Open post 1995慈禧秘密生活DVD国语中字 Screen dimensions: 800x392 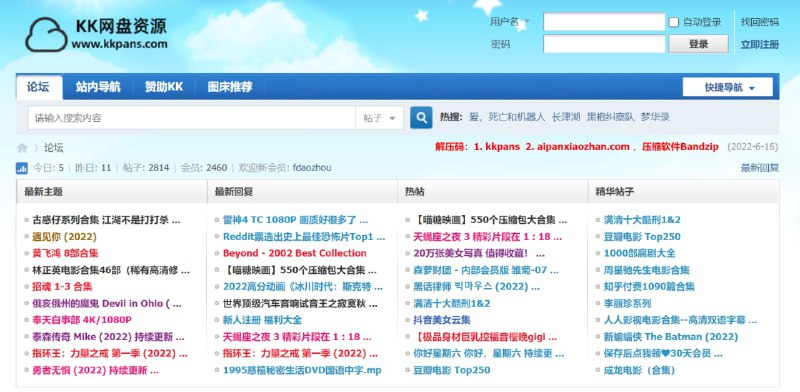302,370
